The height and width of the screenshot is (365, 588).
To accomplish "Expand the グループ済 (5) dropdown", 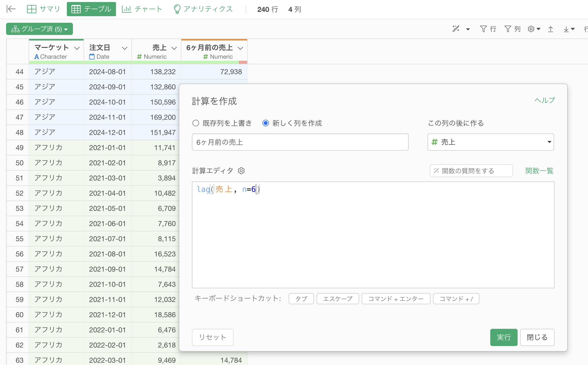I will click(40, 29).
